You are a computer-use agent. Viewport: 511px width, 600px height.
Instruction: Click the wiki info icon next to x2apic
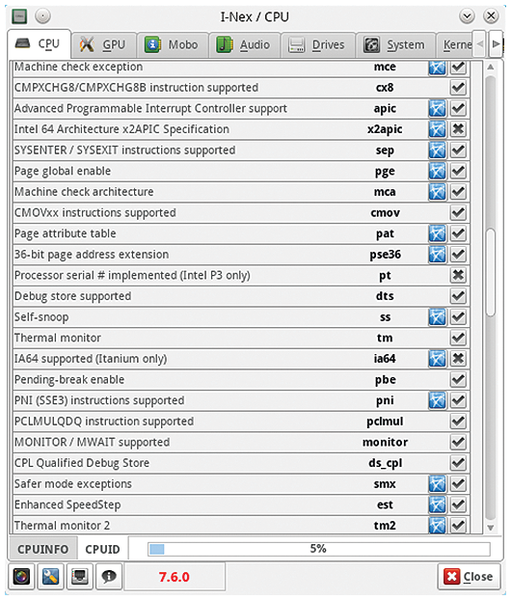tap(437, 129)
